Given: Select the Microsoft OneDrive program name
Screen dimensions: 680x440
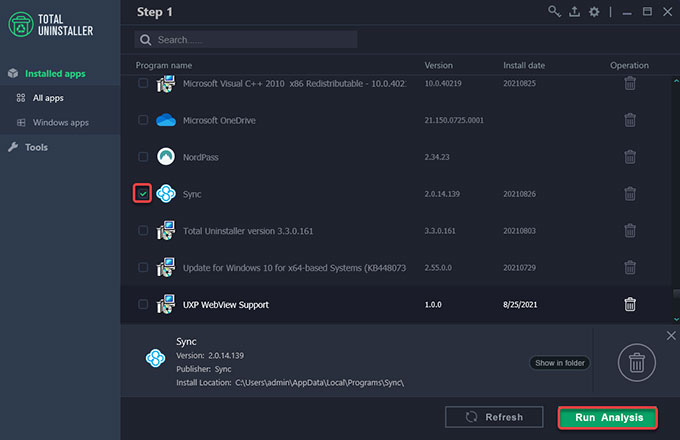Looking at the screenshot, I should point(219,121).
